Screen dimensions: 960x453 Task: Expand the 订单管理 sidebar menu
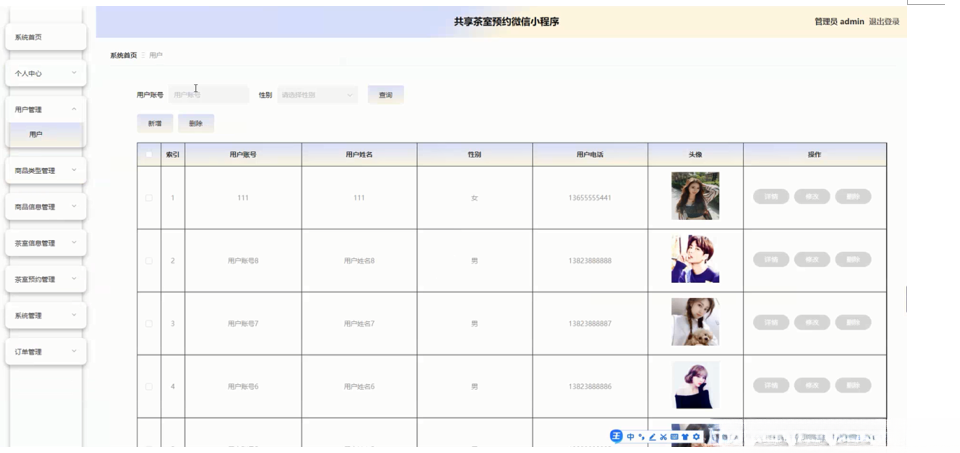point(46,351)
